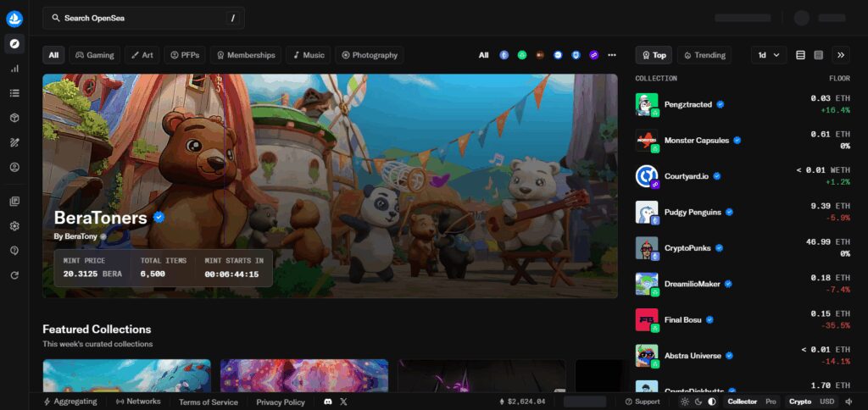Open the settings gear in sidebar
Viewport: 868px width, 410px height.
pos(15,225)
